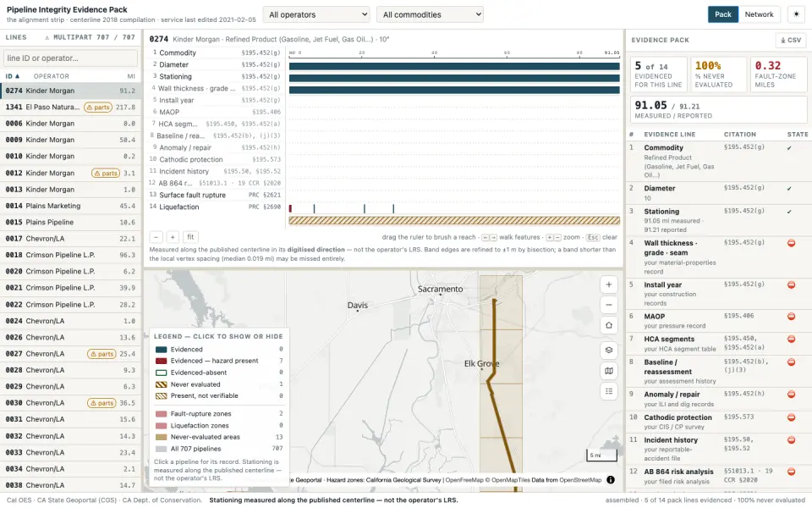Select the Liquefaction row in the strip

point(215,207)
